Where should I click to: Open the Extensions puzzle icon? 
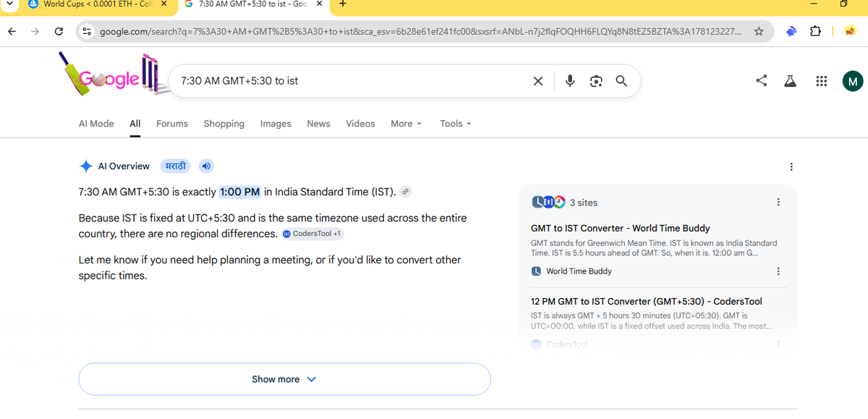click(x=815, y=32)
